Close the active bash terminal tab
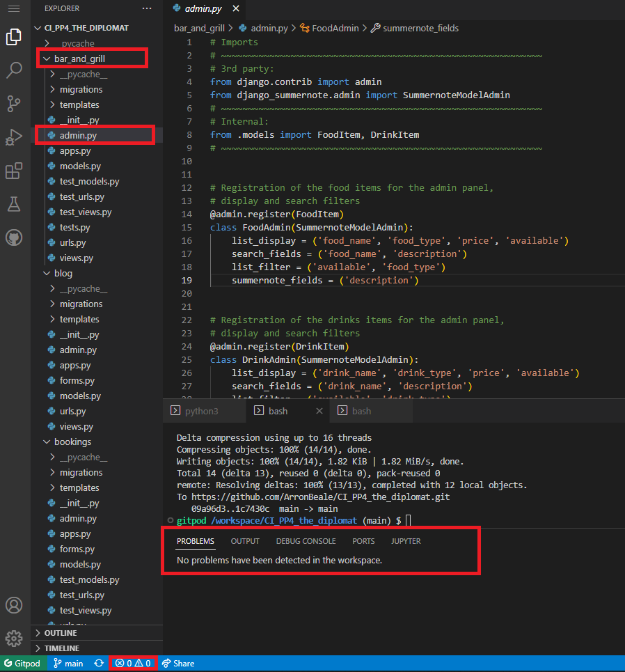The image size is (625, 672). tap(319, 411)
